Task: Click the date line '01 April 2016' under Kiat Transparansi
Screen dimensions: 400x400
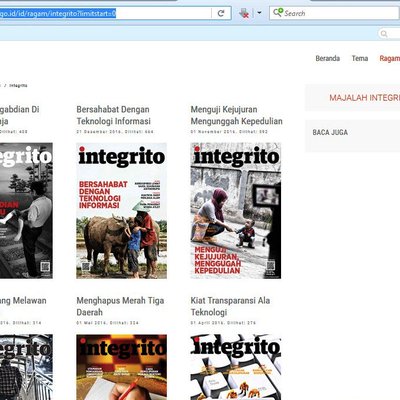Action: click(223, 323)
